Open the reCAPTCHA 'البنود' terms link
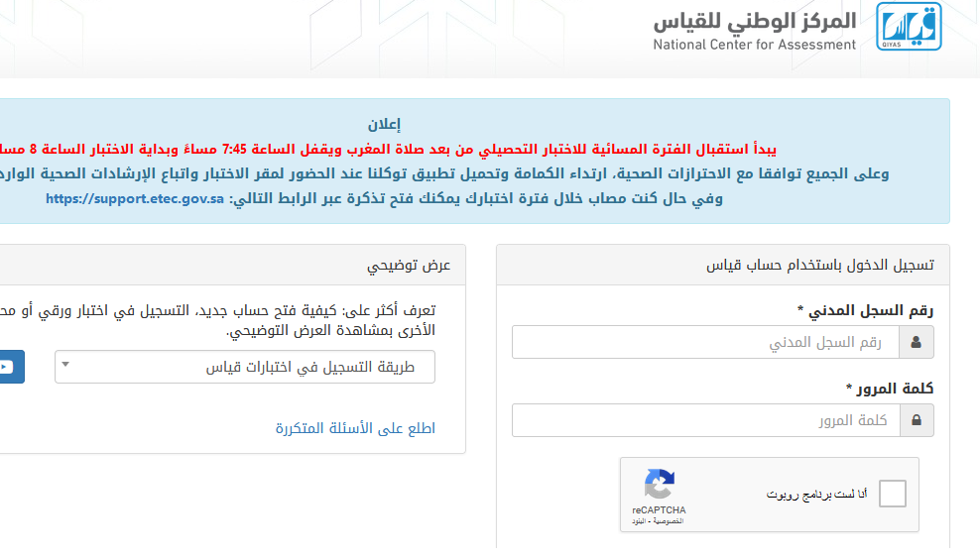 tap(639, 521)
